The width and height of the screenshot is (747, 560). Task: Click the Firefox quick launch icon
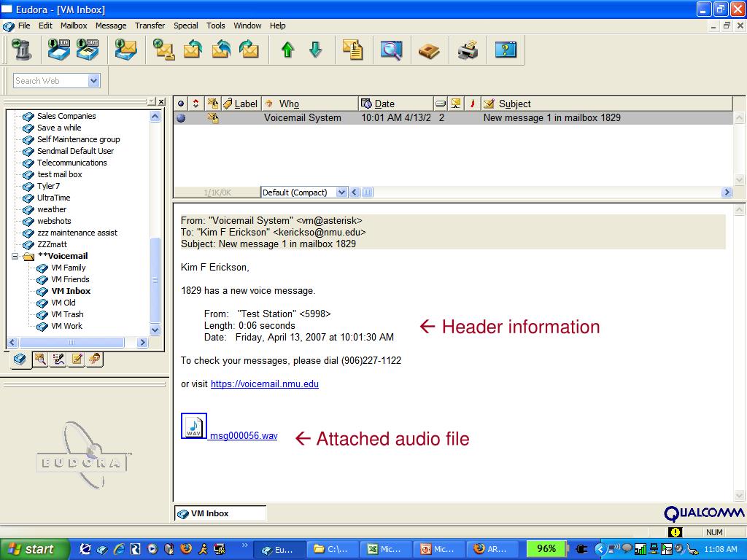(186, 549)
